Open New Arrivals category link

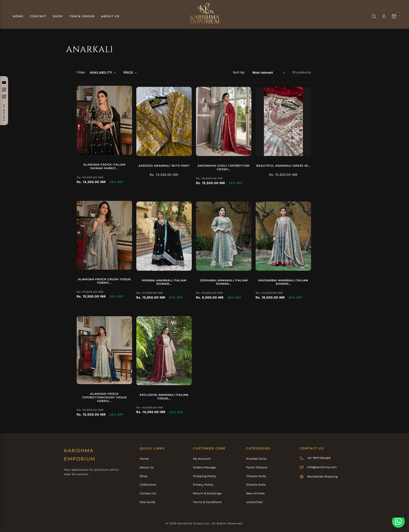255,493
